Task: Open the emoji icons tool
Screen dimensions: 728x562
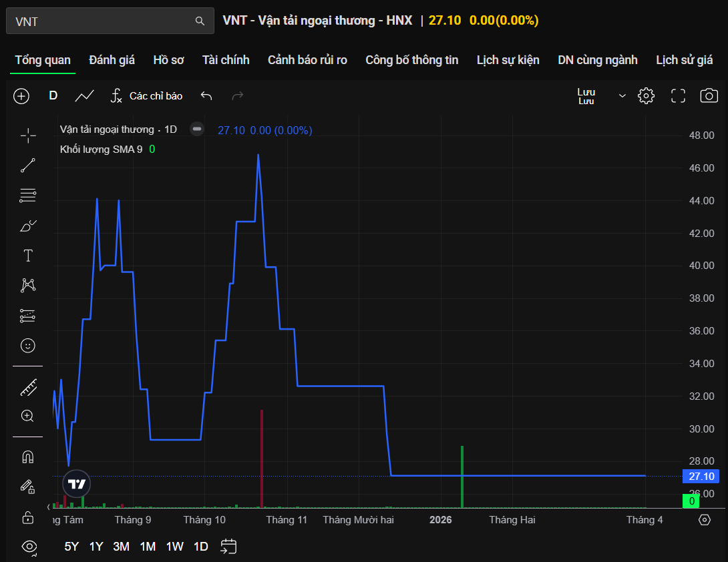Action: coord(28,345)
